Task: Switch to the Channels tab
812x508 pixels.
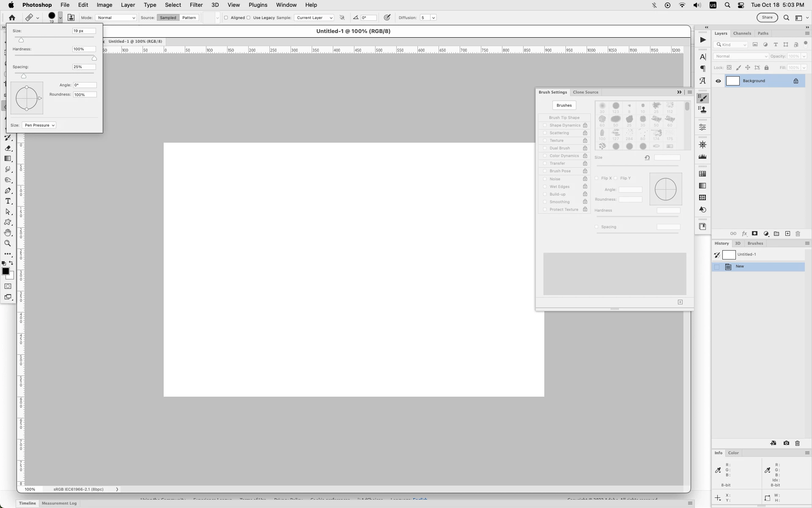Action: point(742,33)
